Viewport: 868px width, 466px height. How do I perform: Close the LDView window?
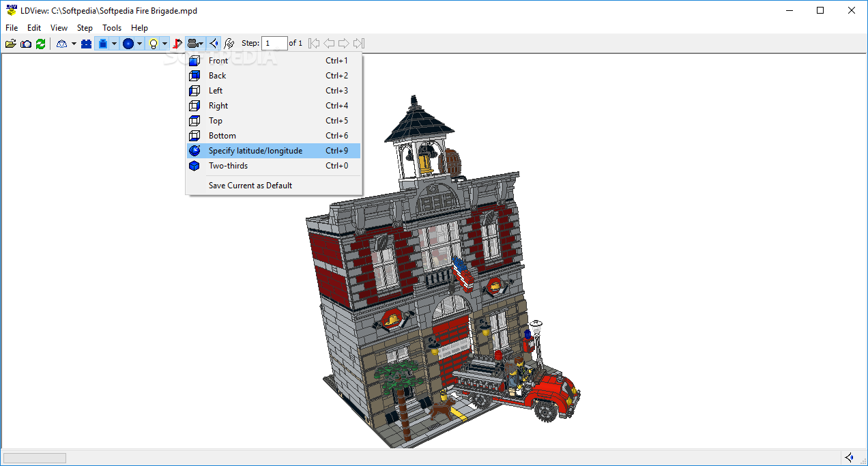click(852, 10)
